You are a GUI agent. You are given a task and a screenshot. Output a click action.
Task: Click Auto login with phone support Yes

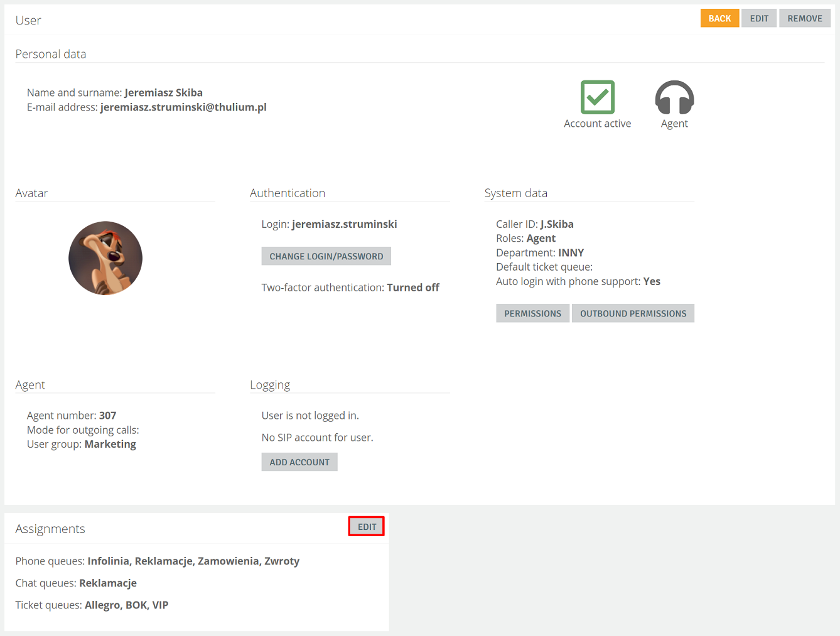578,281
